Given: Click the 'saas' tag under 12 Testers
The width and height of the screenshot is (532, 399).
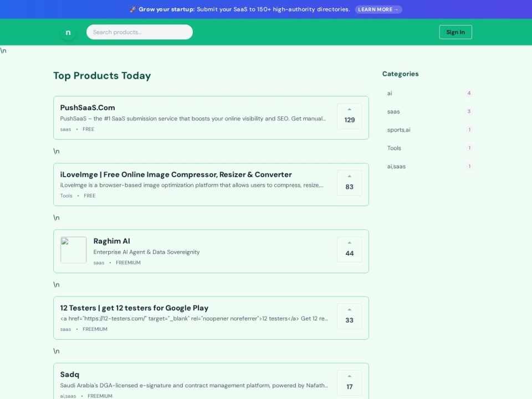Looking at the screenshot, I should 65,329.
